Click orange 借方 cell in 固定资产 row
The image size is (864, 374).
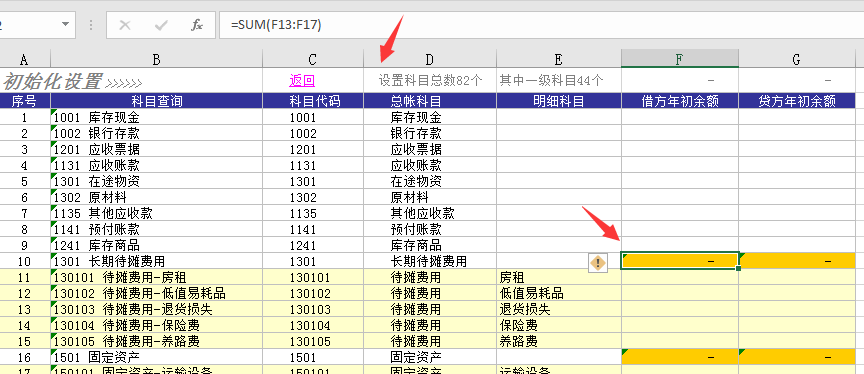680,357
